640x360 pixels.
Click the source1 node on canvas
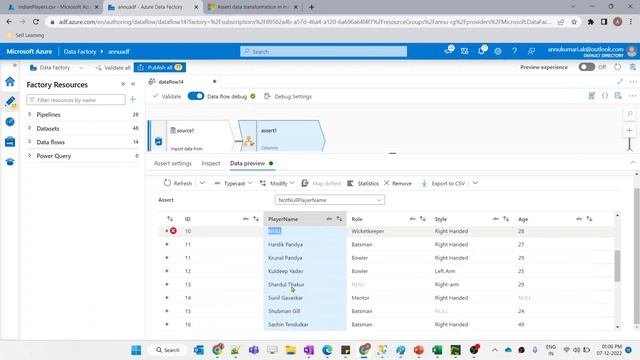tap(192, 136)
